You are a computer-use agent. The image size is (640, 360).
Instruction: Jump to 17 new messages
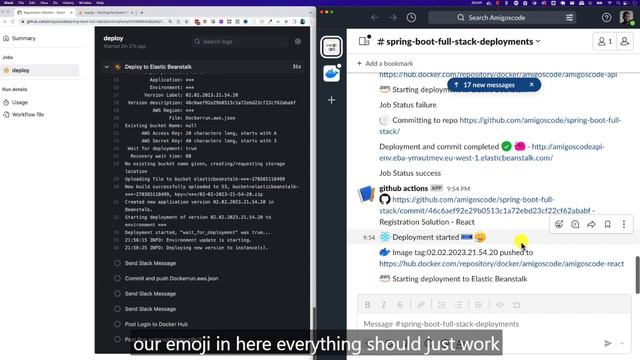pyautogui.click(x=484, y=85)
